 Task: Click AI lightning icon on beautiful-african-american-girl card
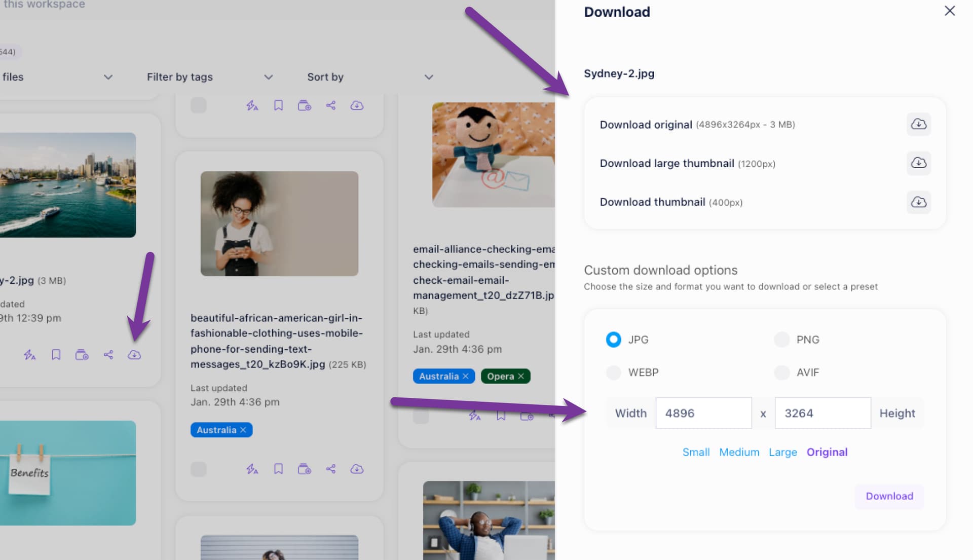tap(252, 469)
